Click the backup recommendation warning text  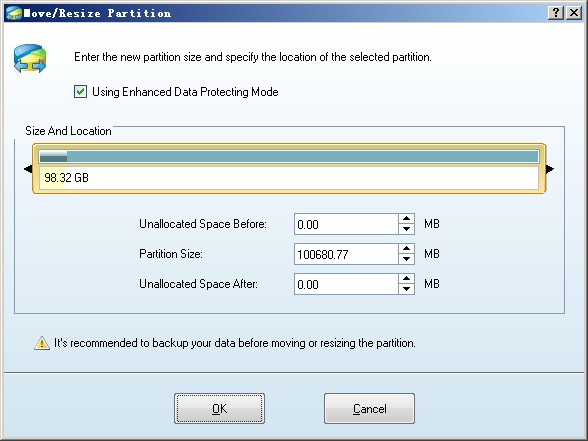point(235,343)
